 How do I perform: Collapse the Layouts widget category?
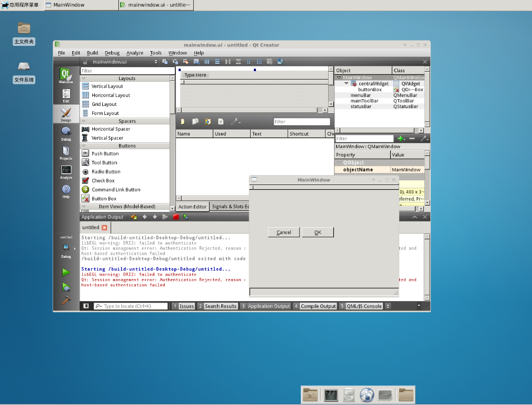84,79
